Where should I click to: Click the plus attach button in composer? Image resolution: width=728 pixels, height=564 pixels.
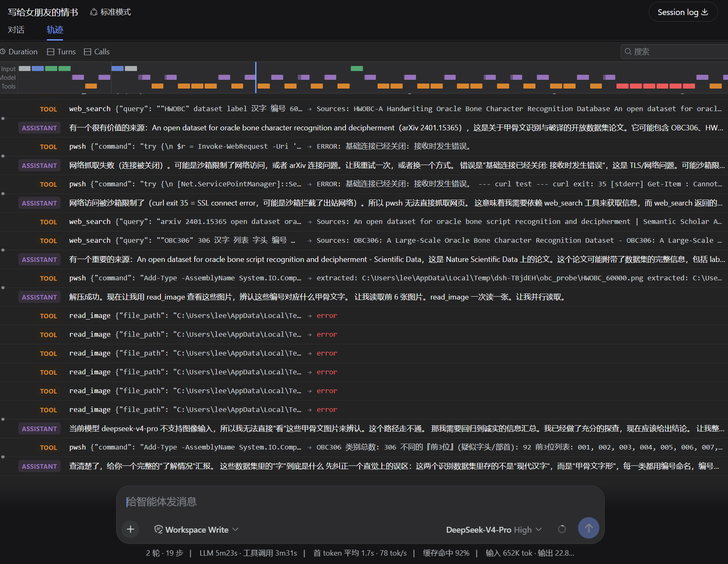(131, 529)
